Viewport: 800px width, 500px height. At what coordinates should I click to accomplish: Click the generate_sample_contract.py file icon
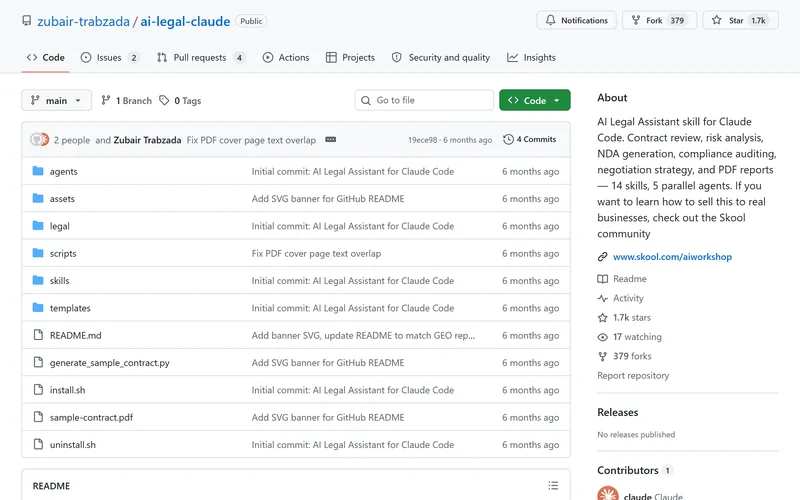(38, 362)
